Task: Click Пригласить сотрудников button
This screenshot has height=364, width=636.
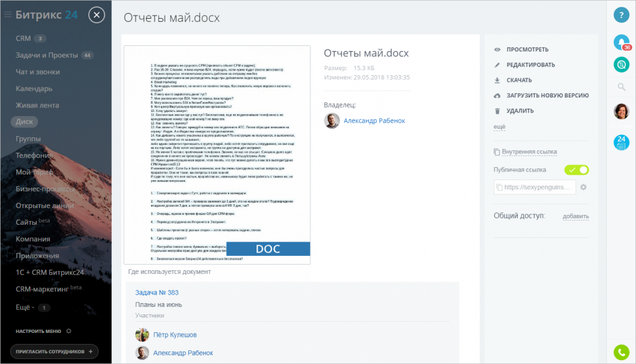Action: pos(55,352)
